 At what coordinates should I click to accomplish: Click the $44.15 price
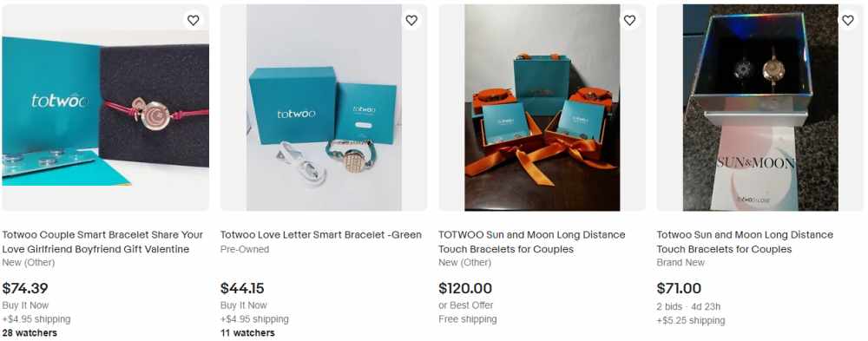[x=242, y=288]
